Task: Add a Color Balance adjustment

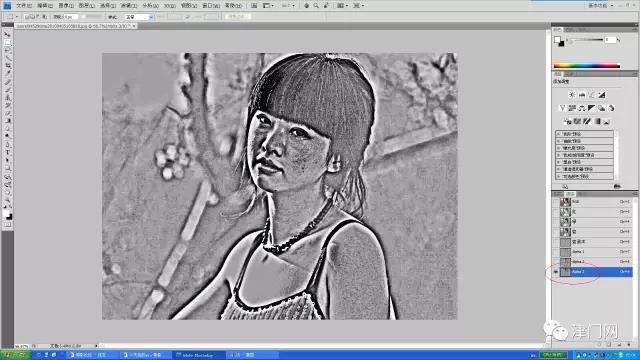Action: tap(582, 108)
